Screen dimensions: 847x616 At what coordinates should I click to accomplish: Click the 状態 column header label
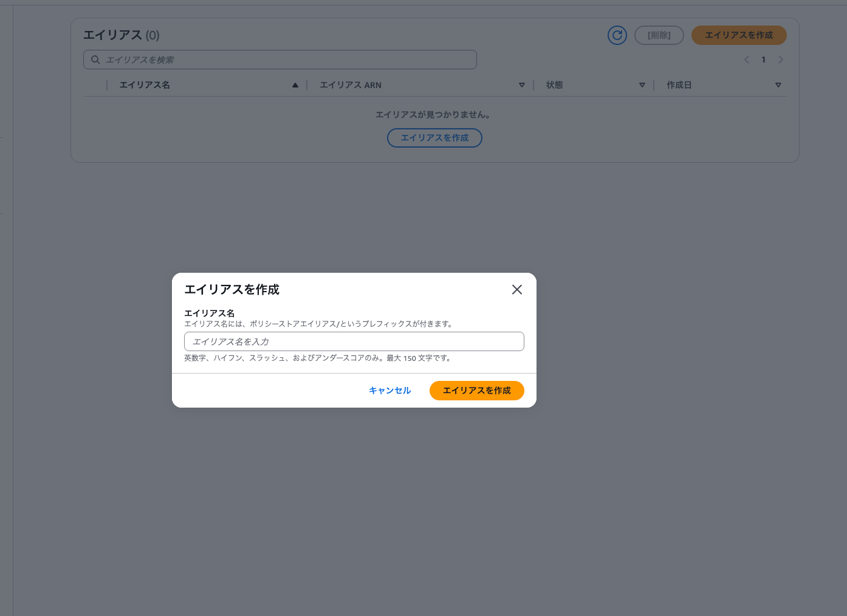pos(555,85)
